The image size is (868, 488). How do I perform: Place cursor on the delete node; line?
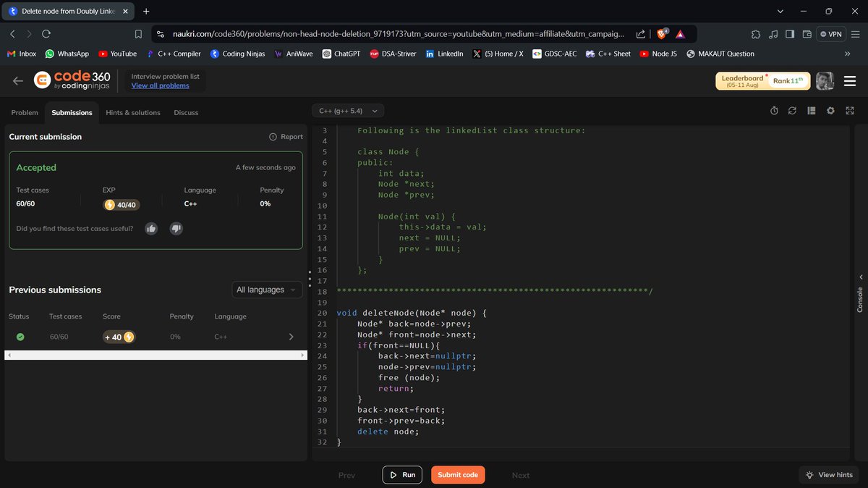(388, 432)
